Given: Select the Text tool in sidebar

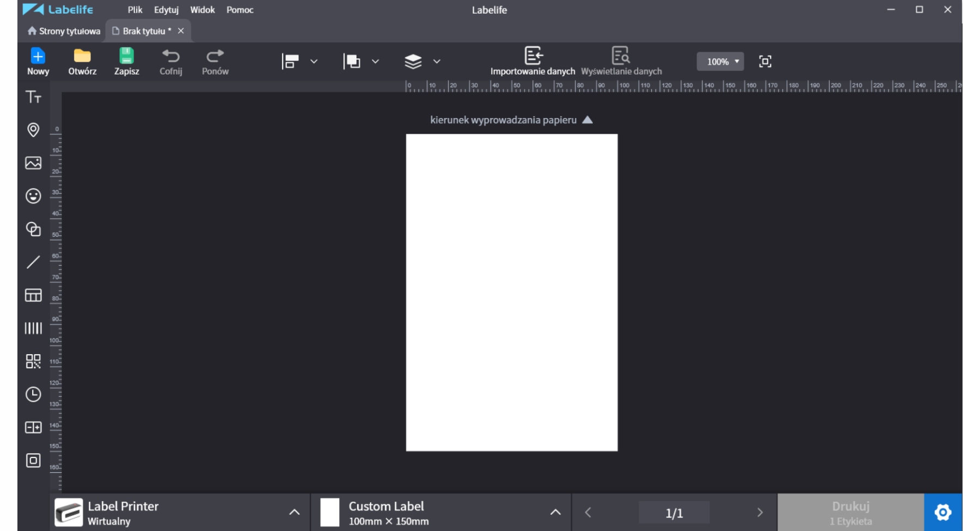Looking at the screenshot, I should click(x=33, y=97).
